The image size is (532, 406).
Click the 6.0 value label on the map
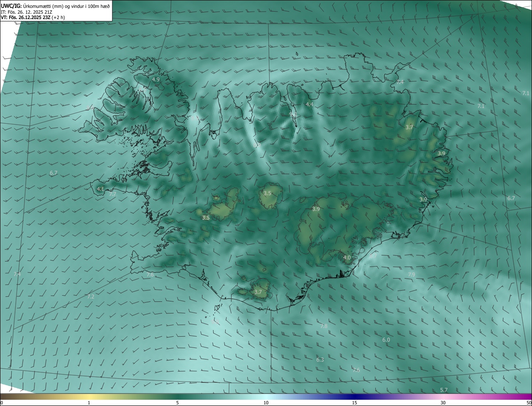coord(386,340)
